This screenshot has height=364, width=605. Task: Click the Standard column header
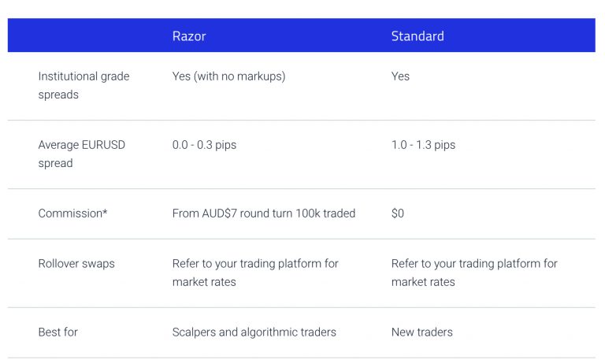(x=418, y=36)
